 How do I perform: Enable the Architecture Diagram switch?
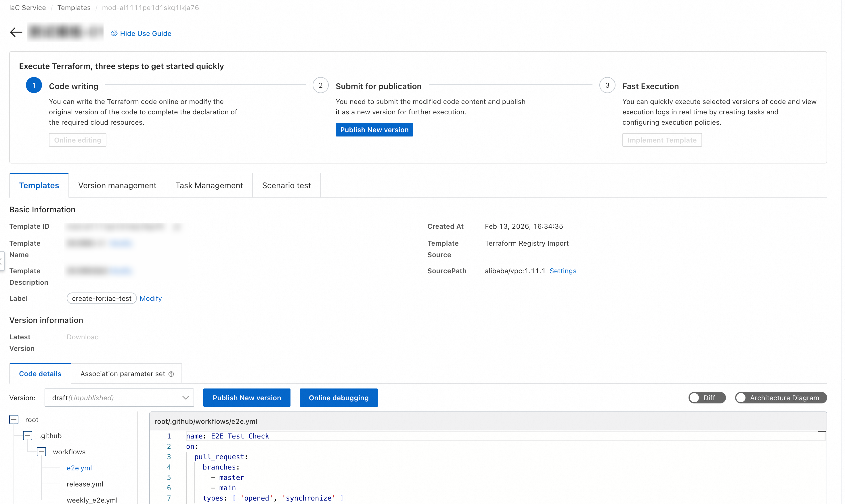coord(781,398)
